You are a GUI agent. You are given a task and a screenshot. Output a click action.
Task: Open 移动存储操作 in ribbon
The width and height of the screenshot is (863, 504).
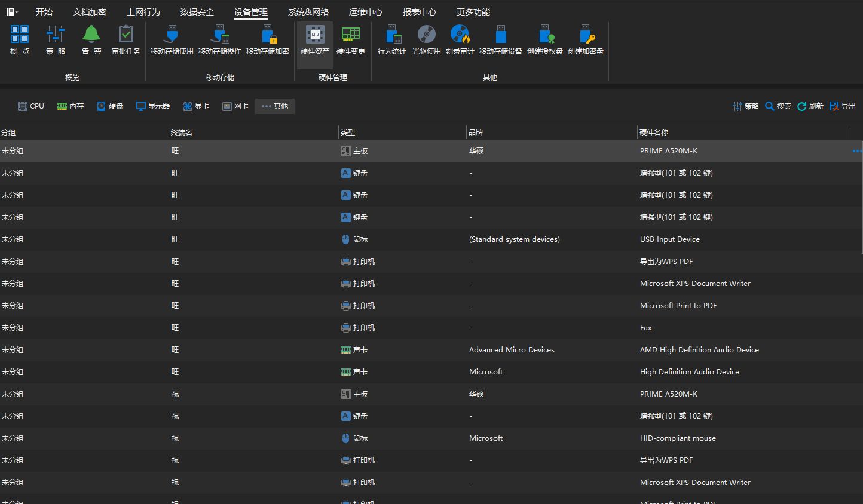(x=220, y=40)
